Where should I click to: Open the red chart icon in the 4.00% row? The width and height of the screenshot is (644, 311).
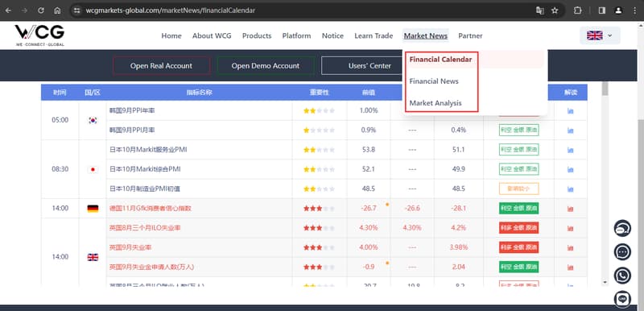[571, 247]
